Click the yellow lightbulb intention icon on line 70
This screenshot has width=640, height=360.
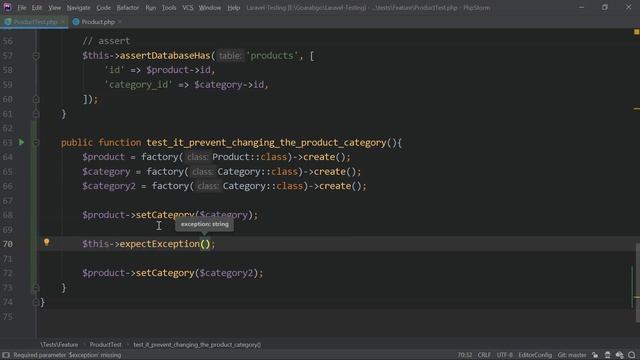[x=47, y=242]
